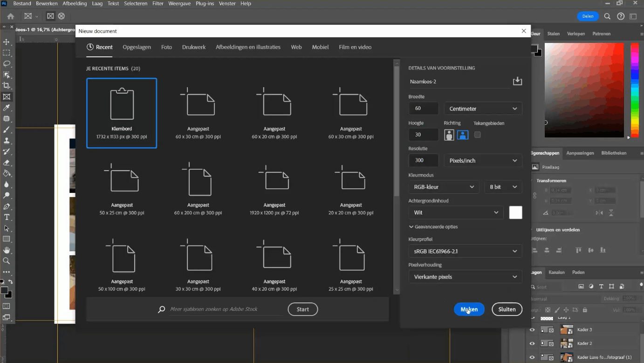
Task: Click the help question mark icon
Action: pyautogui.click(x=621, y=16)
